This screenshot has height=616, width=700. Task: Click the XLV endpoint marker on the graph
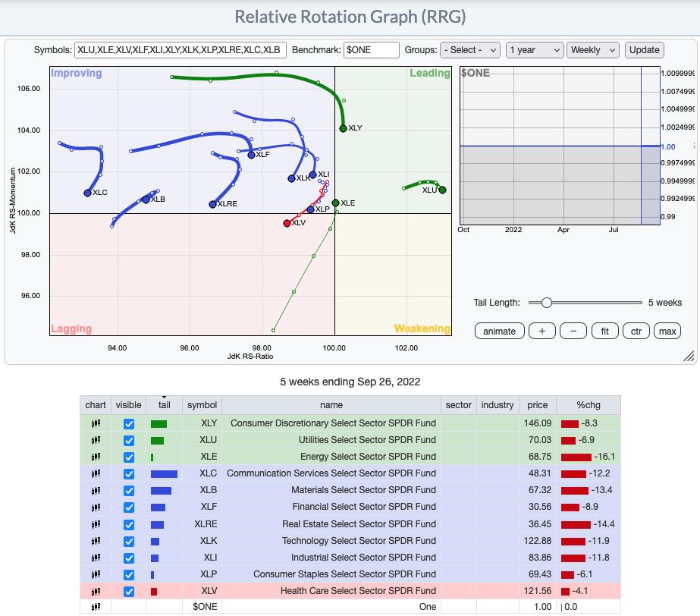coord(287,223)
